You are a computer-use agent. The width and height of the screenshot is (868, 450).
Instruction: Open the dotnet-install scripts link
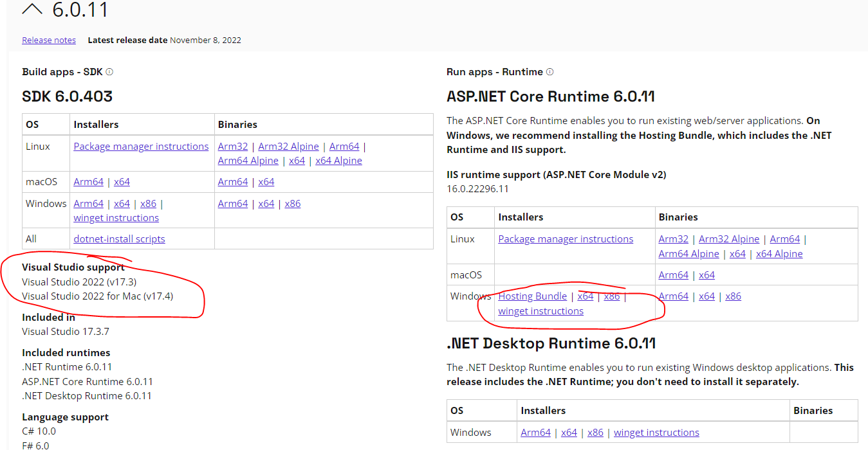pyautogui.click(x=119, y=239)
